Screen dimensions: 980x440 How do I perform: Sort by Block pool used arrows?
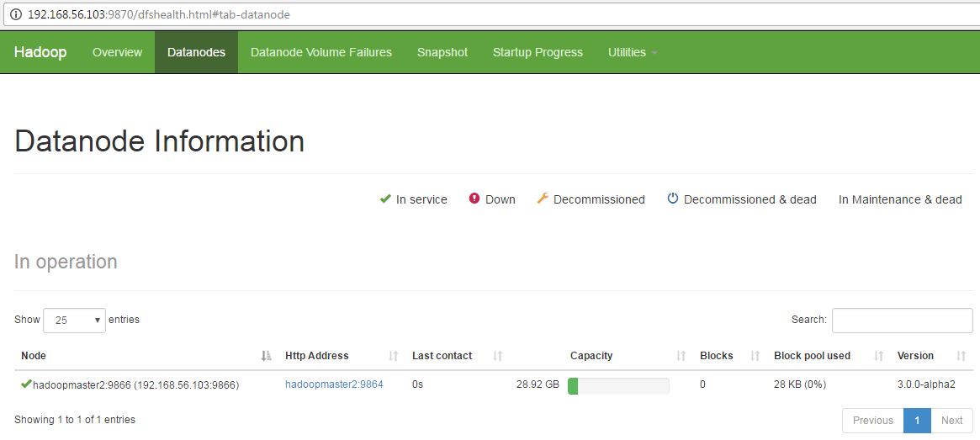[x=879, y=356]
